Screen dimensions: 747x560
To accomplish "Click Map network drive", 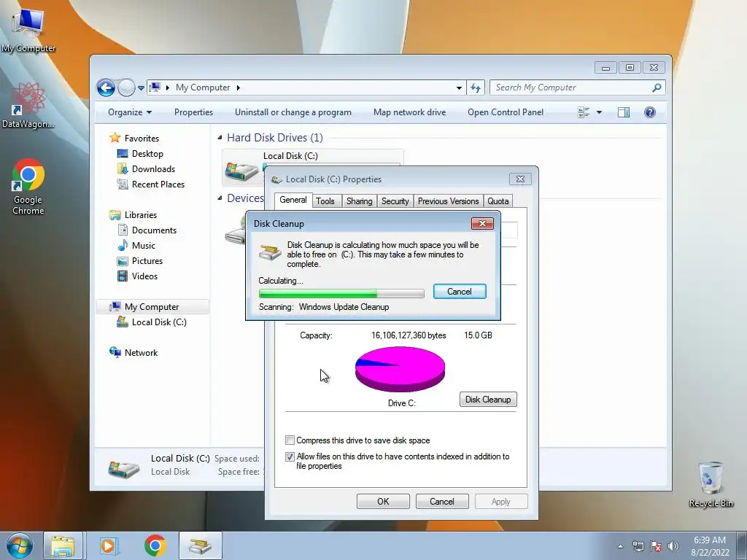I will (410, 112).
